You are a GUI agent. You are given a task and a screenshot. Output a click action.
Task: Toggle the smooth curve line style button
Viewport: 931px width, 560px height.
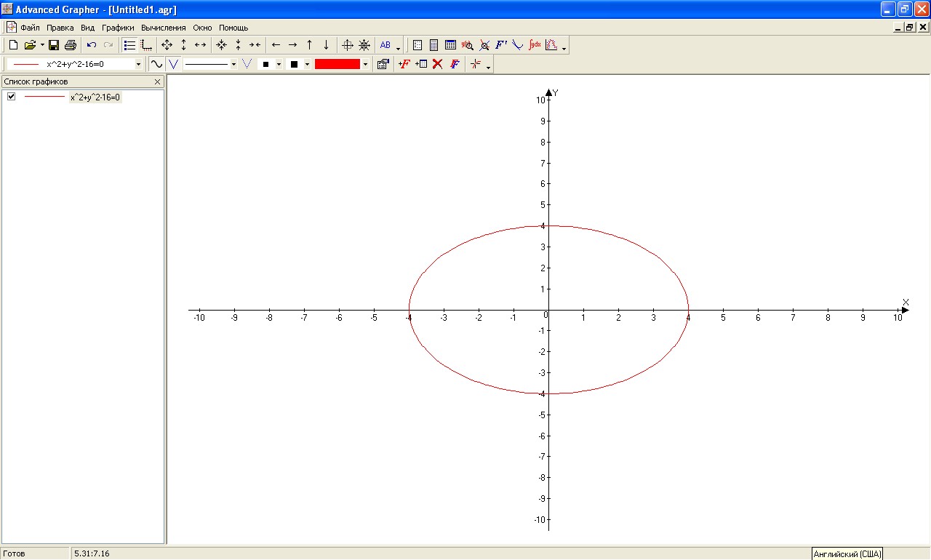point(156,64)
